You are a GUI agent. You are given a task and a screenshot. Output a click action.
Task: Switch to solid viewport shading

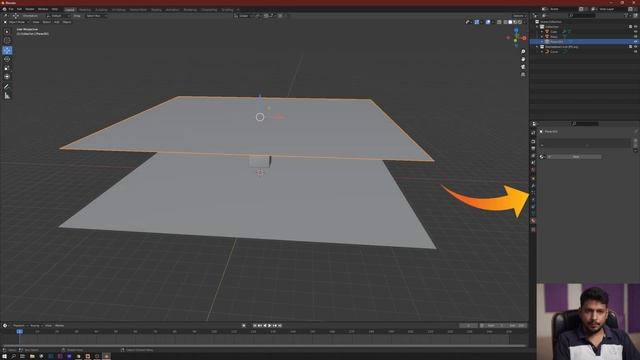(510, 22)
